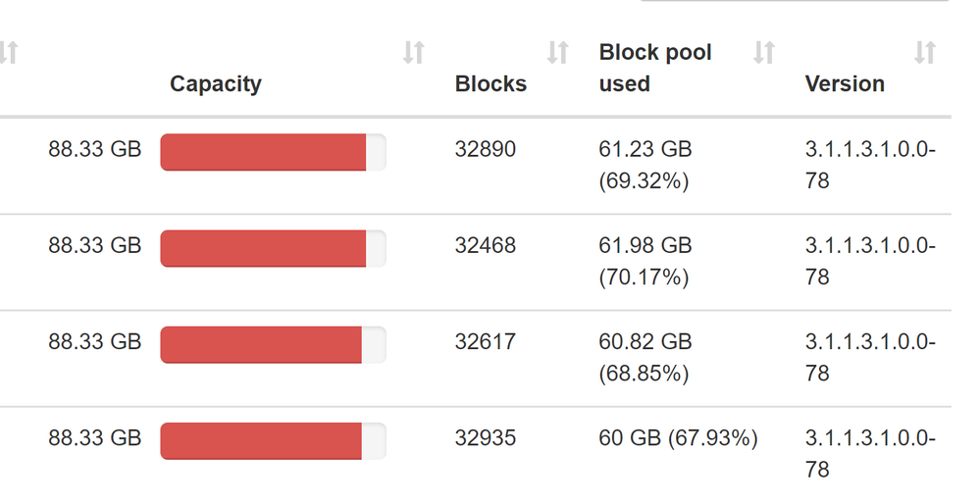Viewport: 980px width, 504px height.
Task: Select the 61.98 GB (70.17%) cell
Action: 645,261
